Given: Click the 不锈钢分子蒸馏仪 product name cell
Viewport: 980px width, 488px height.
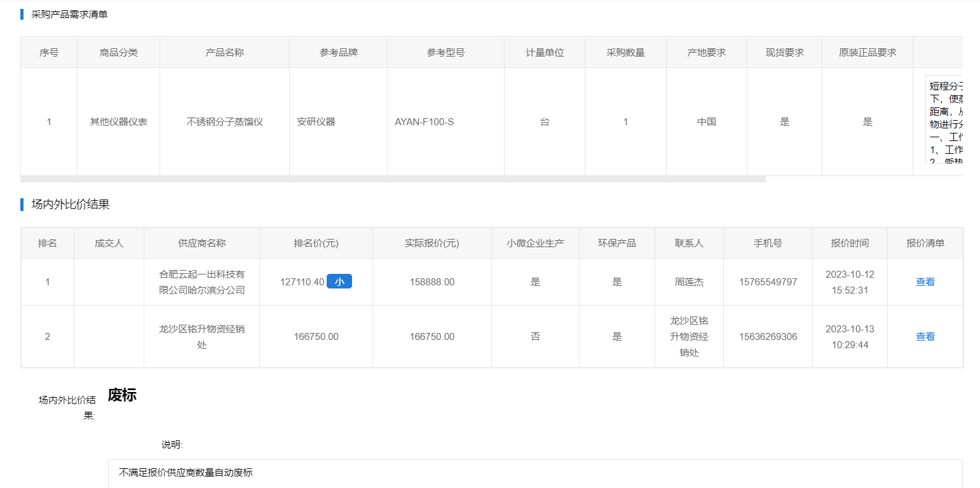Looking at the screenshot, I should pyautogui.click(x=224, y=122).
